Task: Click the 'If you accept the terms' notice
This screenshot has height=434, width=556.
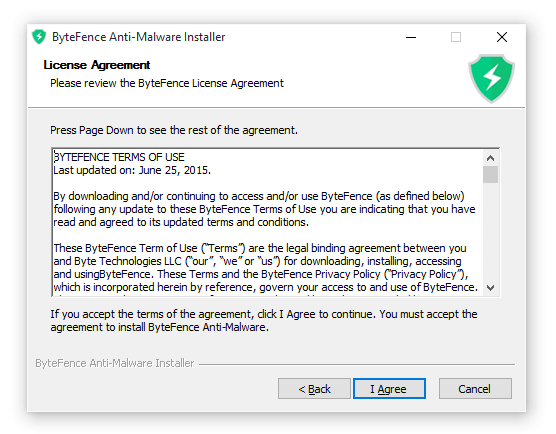Action: (263, 321)
